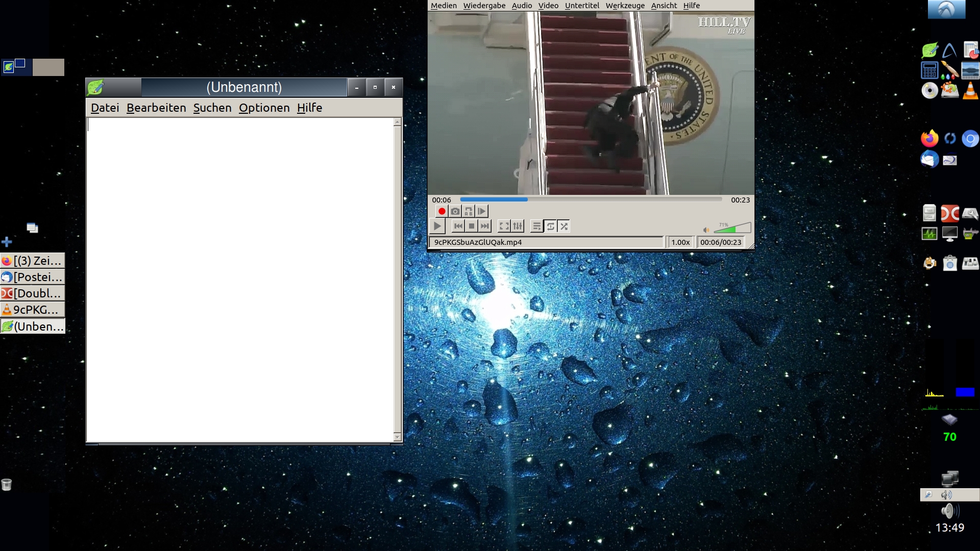Mute audio via VLC speaker icon
Screen dimensions: 980x551
(706, 230)
